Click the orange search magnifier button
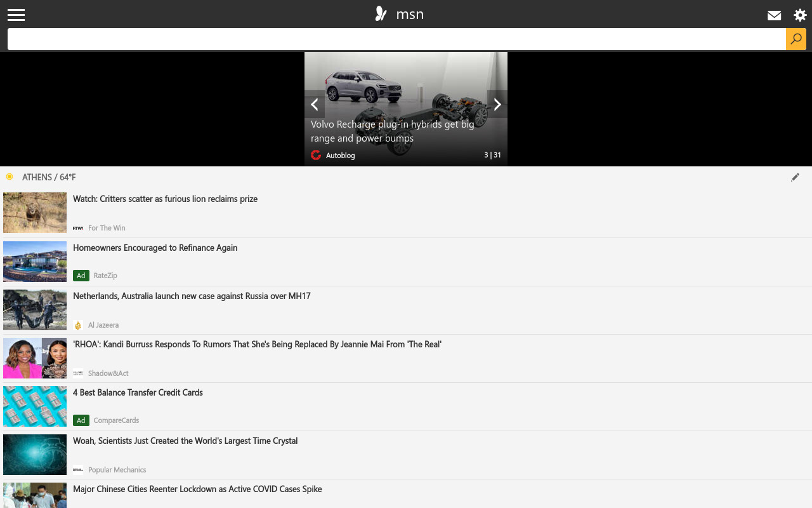Screen dimensions: 812x508 point(796,39)
